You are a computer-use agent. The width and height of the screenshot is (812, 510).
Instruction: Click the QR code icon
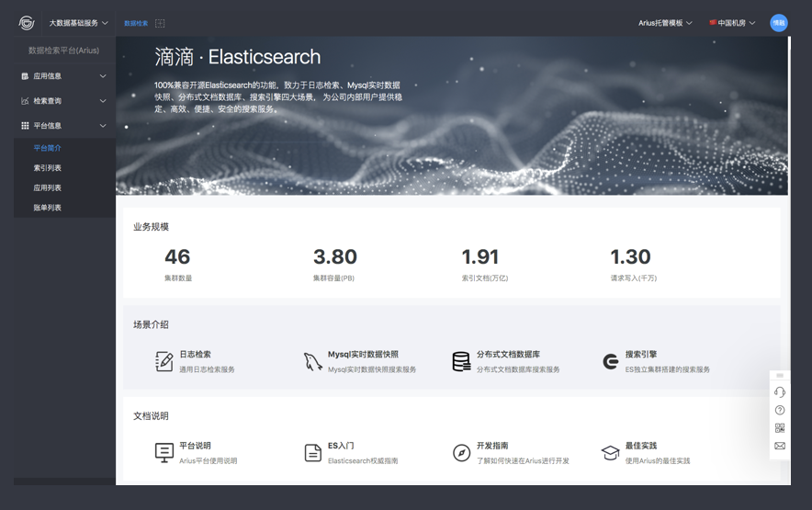[x=780, y=427]
